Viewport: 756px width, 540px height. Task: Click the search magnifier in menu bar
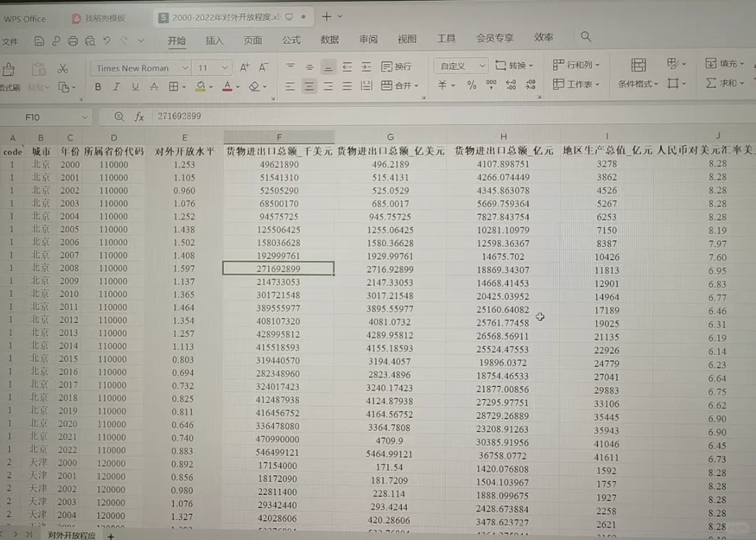(x=586, y=37)
